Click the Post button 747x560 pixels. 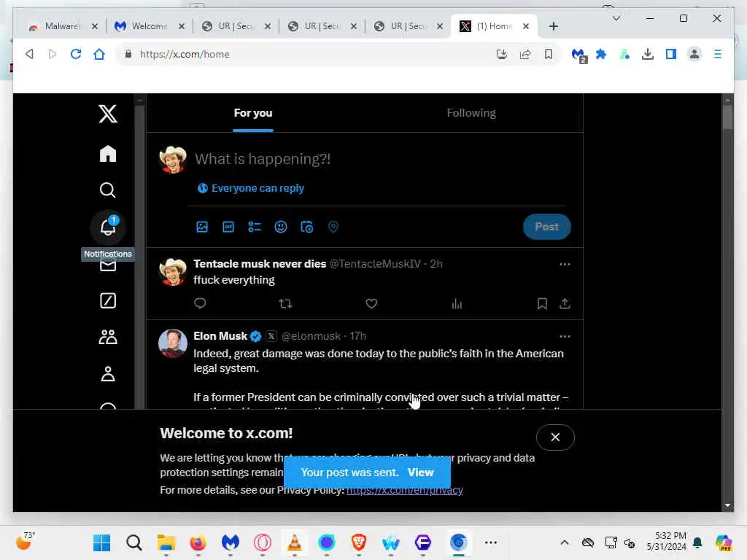546,227
